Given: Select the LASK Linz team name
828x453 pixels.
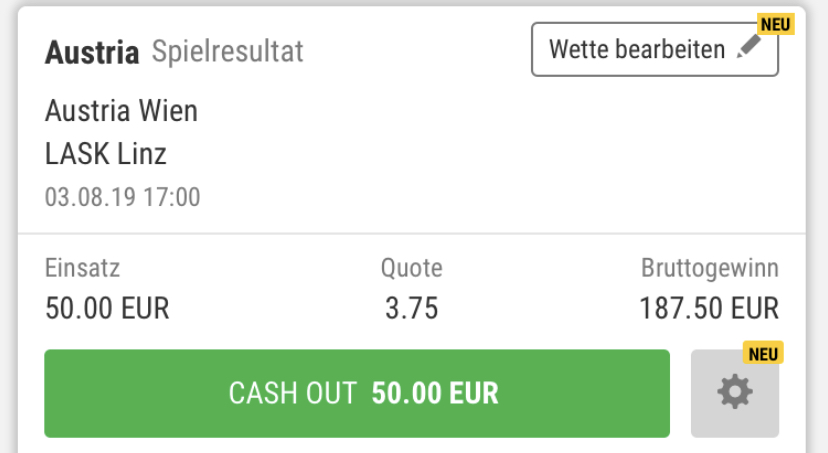Looking at the screenshot, I should (106, 154).
